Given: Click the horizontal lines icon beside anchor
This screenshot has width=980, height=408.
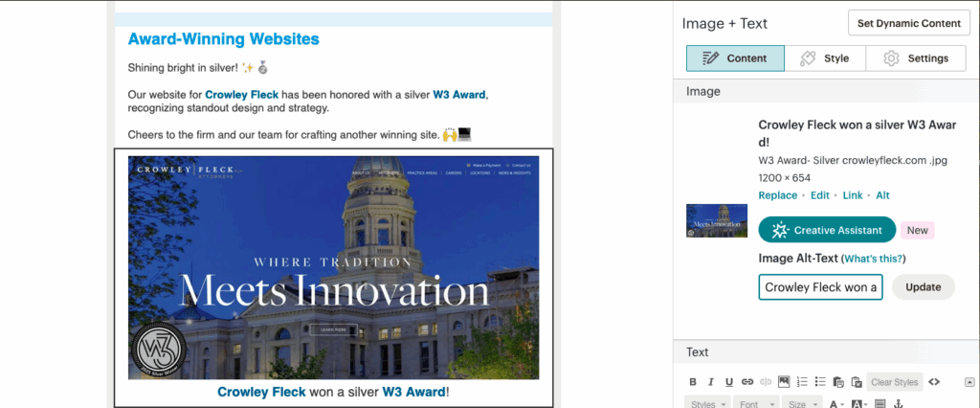Looking at the screenshot, I should click(880, 403).
